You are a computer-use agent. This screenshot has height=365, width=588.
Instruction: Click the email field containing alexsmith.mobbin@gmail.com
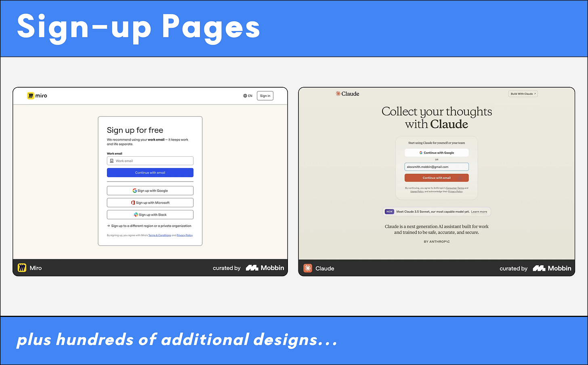coord(437,167)
